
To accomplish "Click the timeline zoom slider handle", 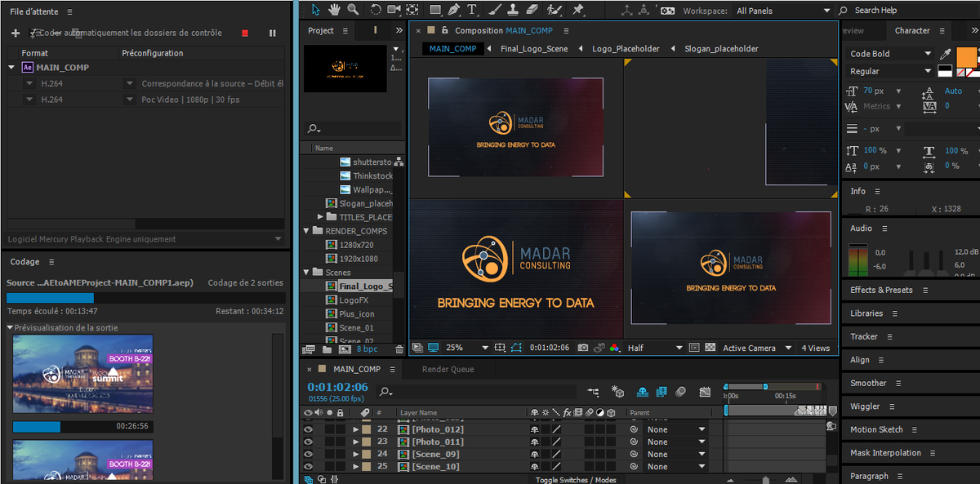I will (x=765, y=480).
